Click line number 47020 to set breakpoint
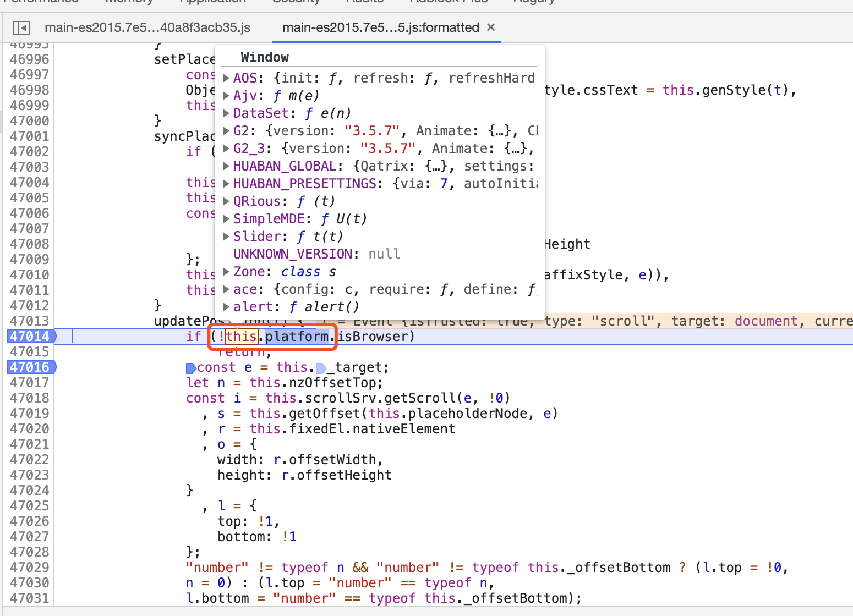 [29, 428]
